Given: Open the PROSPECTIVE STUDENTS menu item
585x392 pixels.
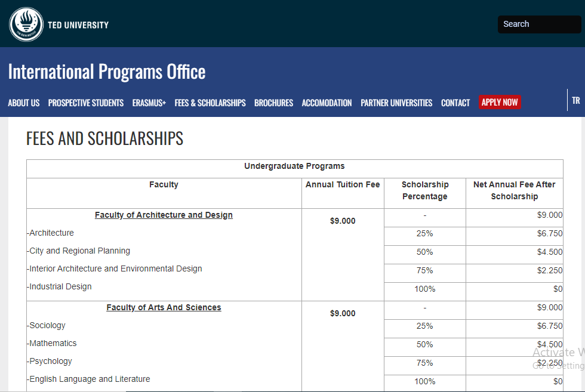Looking at the screenshot, I should click(86, 103).
